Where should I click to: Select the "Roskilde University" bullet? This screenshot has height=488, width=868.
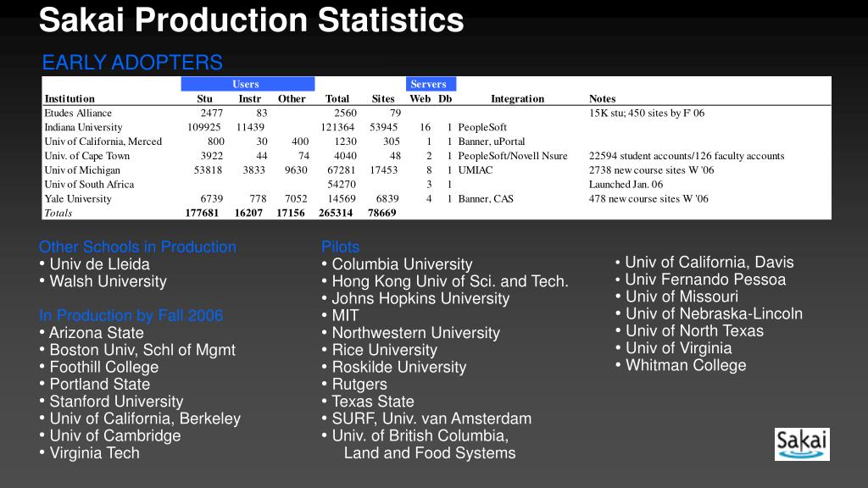pos(394,368)
